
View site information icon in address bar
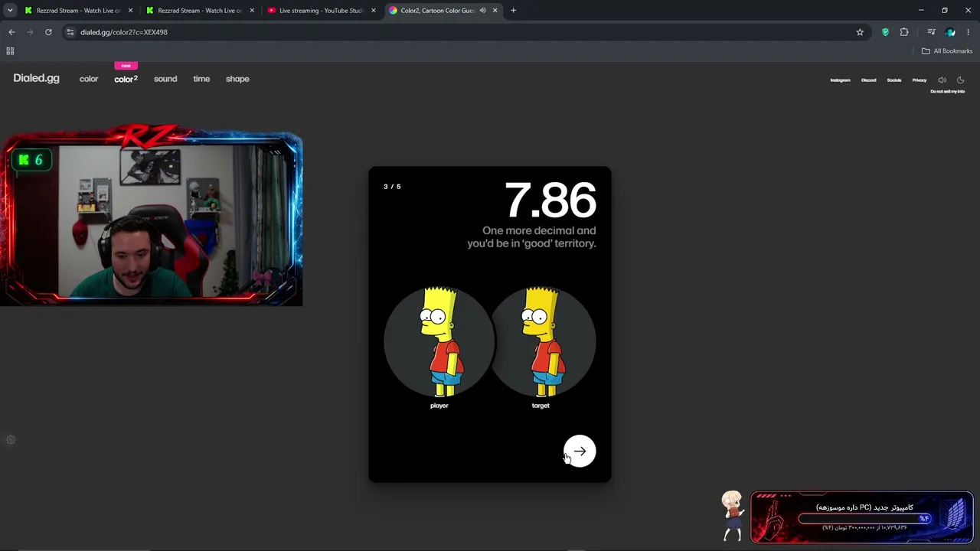(70, 32)
